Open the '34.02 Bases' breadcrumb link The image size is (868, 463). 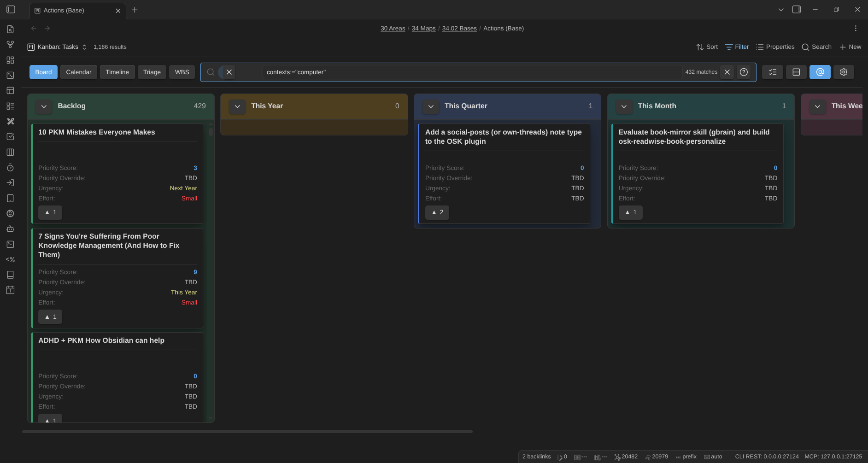(x=459, y=29)
